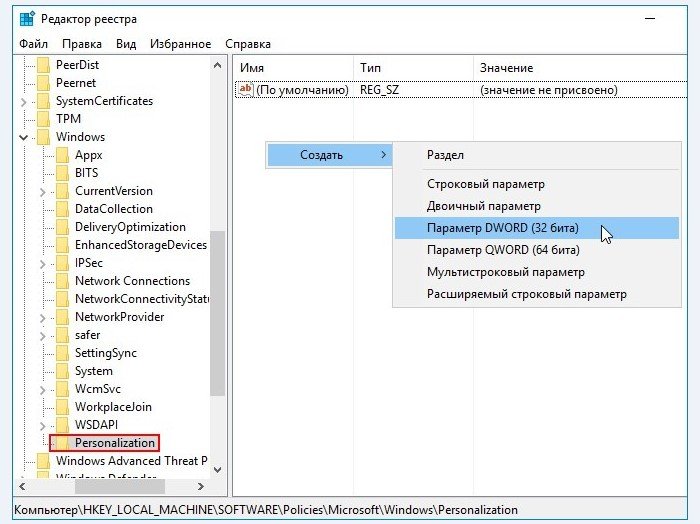Viewport: 700px width, 524px height.
Task: Click the DataCollection folder icon
Action: [62, 209]
